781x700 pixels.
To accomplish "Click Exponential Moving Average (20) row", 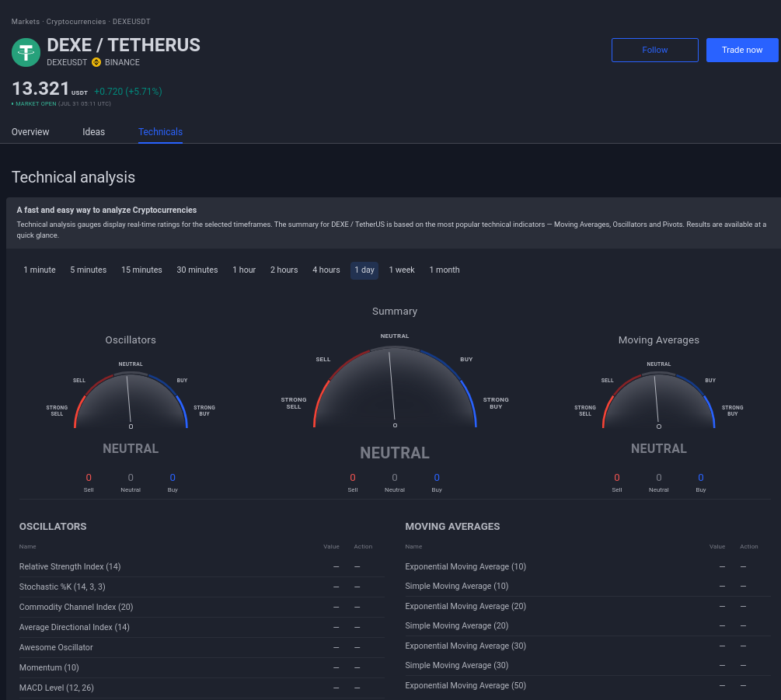I will [x=587, y=606].
